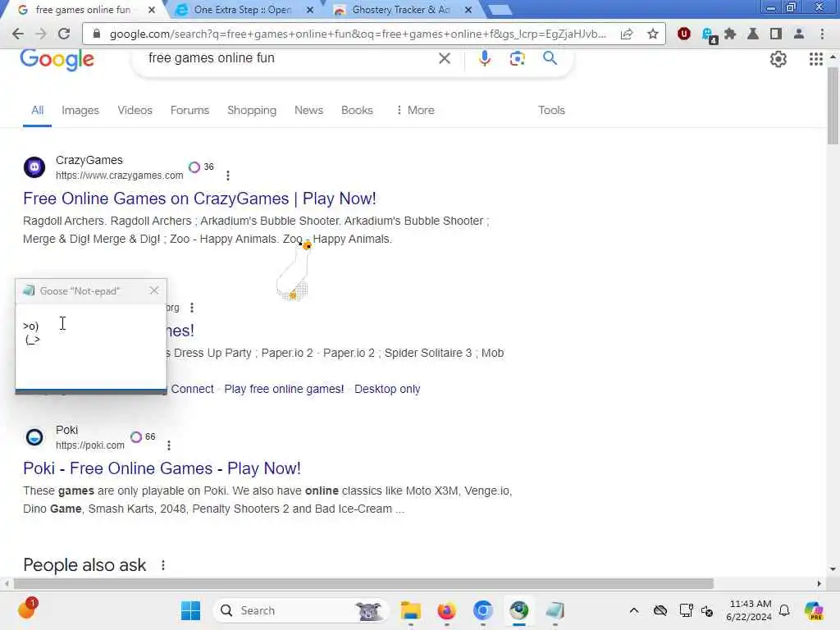Go back using the browser back arrow
The image size is (840, 630).
pyautogui.click(x=18, y=34)
